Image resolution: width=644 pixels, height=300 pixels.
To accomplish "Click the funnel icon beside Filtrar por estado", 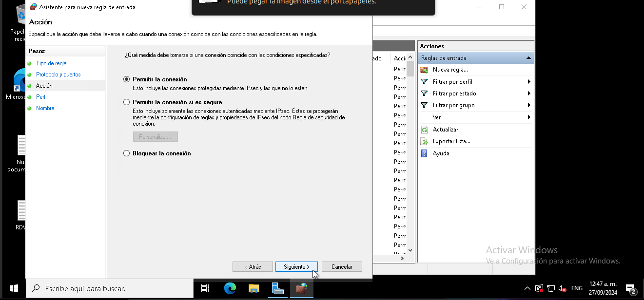I will tap(424, 94).
